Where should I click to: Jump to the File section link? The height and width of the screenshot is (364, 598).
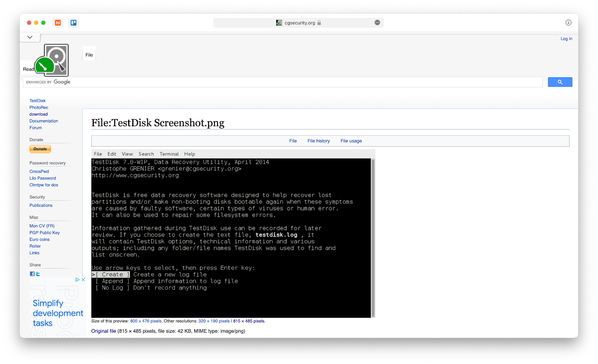[293, 141]
